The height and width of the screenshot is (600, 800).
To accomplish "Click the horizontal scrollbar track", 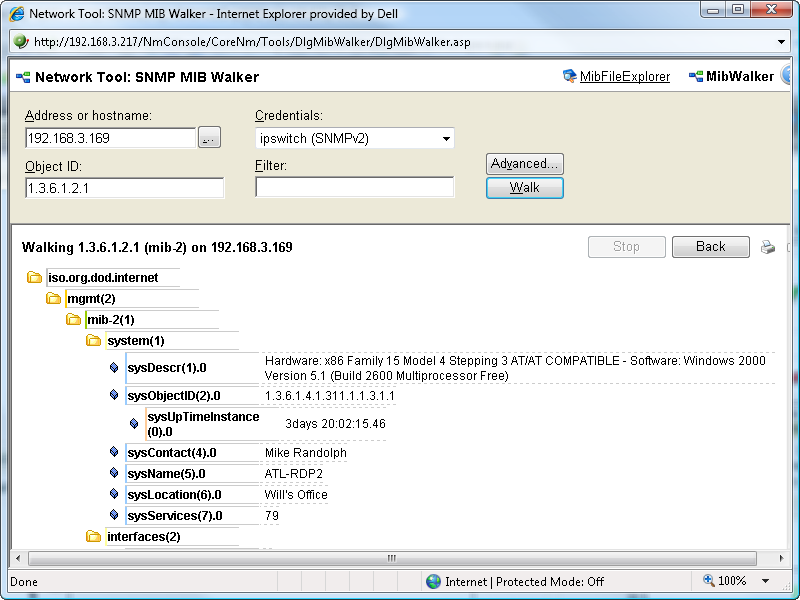I will coord(400,558).
